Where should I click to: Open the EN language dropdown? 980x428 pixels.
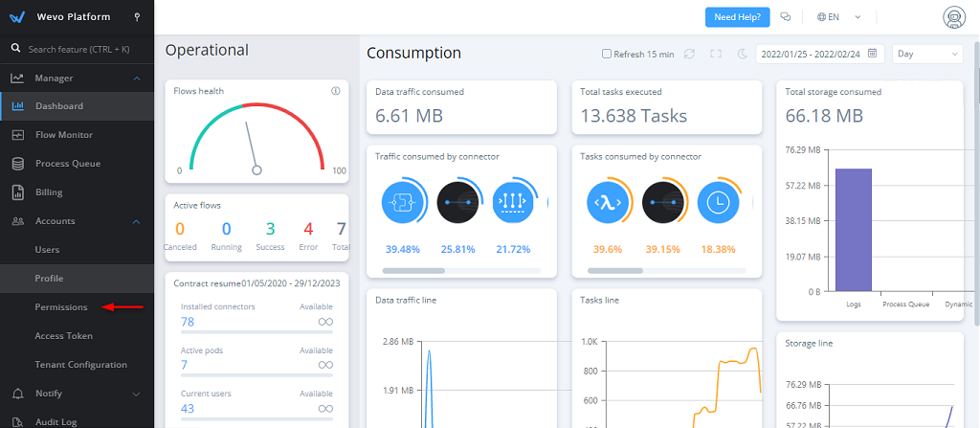click(x=839, y=17)
